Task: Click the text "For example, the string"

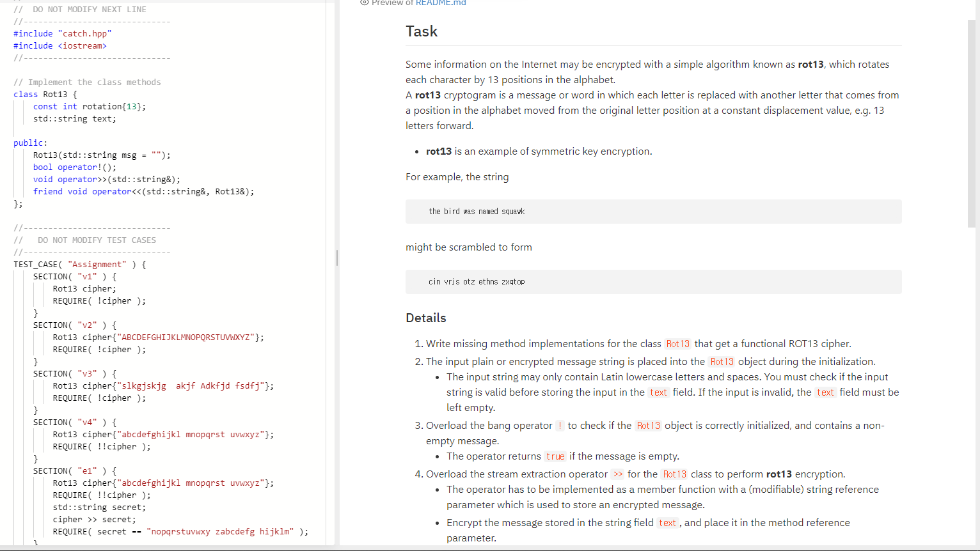Action: coord(457,177)
